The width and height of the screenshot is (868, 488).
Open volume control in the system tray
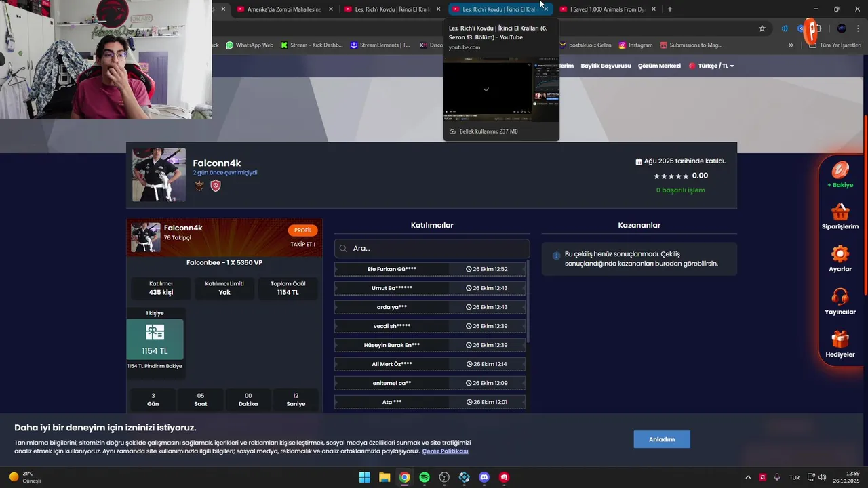(x=822, y=477)
